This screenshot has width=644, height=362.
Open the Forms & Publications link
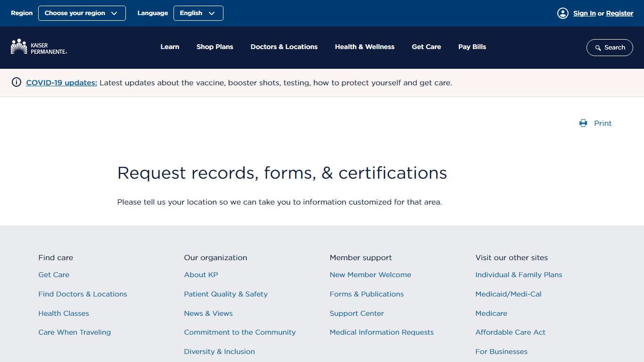click(367, 294)
